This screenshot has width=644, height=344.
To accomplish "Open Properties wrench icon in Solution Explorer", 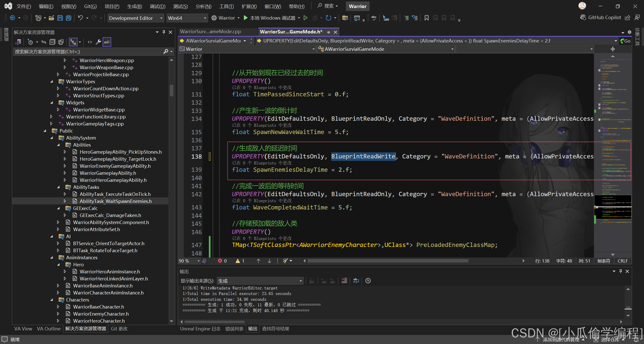I will (x=98, y=42).
